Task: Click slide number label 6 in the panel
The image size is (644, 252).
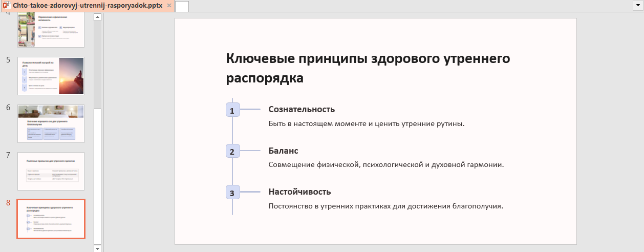Action: 8,108
